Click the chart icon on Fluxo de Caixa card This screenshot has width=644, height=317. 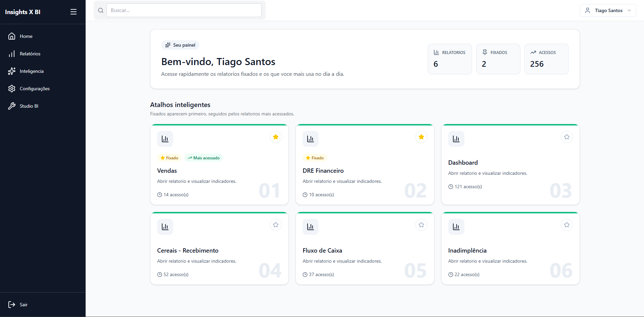(311, 227)
